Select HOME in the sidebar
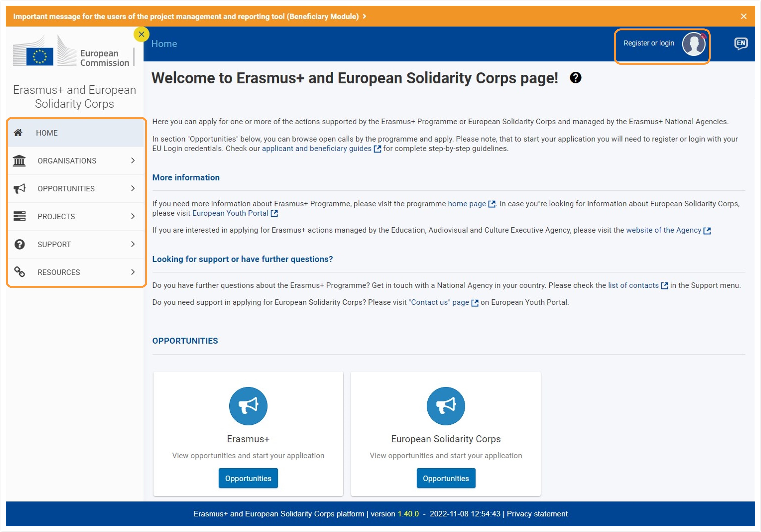761x532 pixels. (76, 133)
